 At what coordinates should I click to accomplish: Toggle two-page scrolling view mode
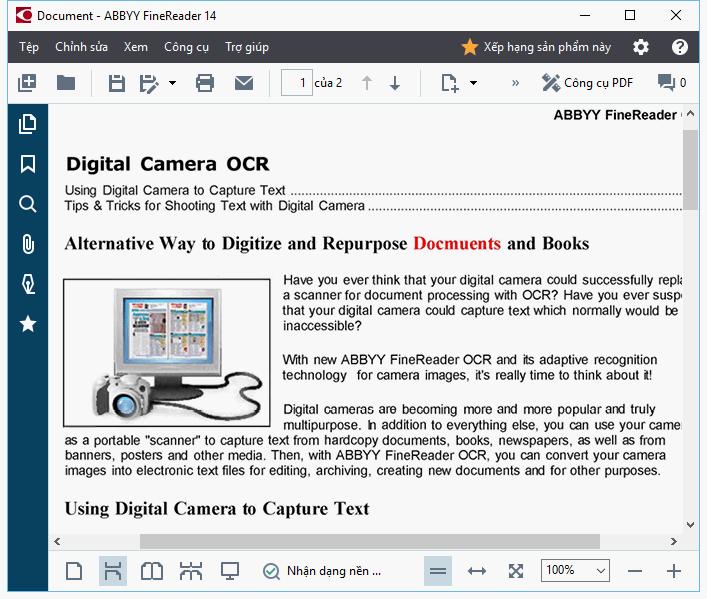tap(191, 571)
